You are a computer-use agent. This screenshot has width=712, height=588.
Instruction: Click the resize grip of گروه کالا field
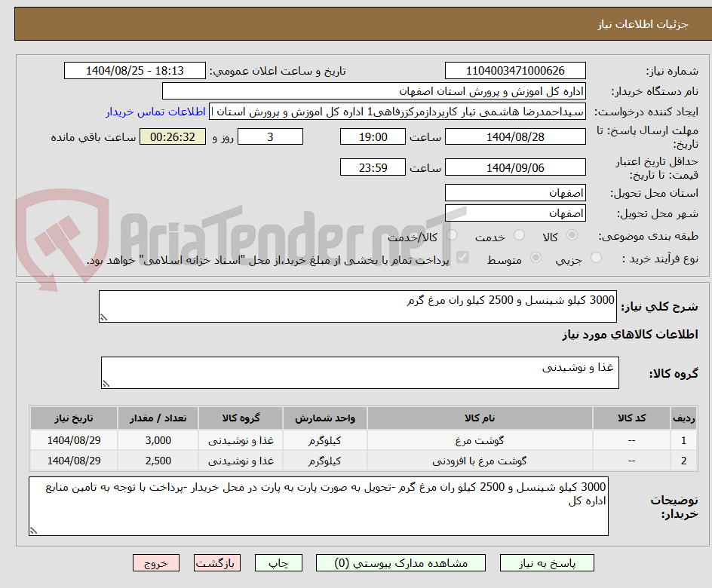104,383
